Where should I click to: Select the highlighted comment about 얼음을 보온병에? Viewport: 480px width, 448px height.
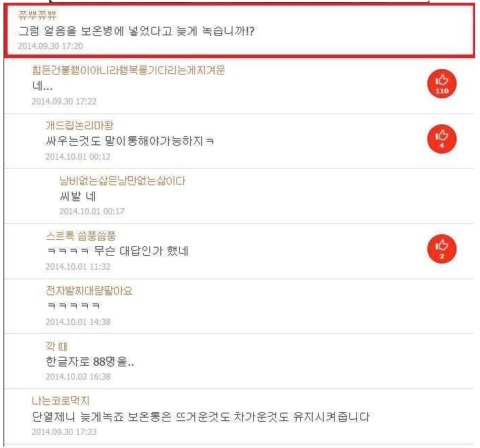click(x=240, y=30)
